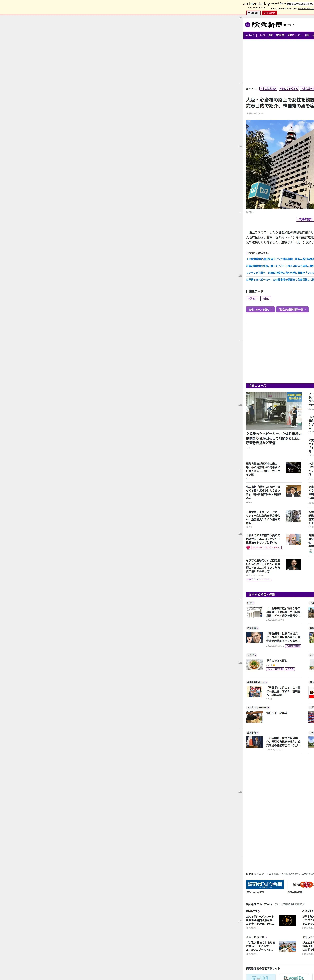This screenshot has height=980, width=314.
Task: Click the #きょうのひと皿 tag
Action: point(275,669)
